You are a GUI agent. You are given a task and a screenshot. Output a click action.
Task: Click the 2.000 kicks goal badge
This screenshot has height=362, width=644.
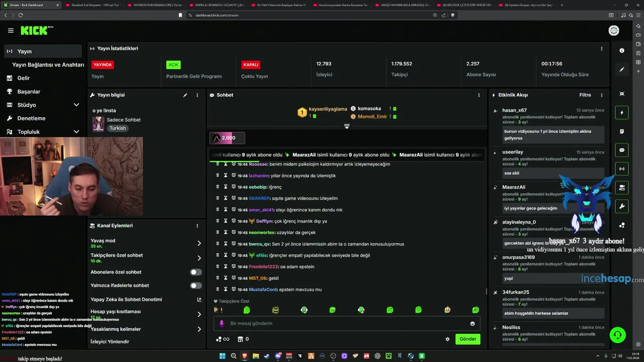pyautogui.click(x=227, y=138)
